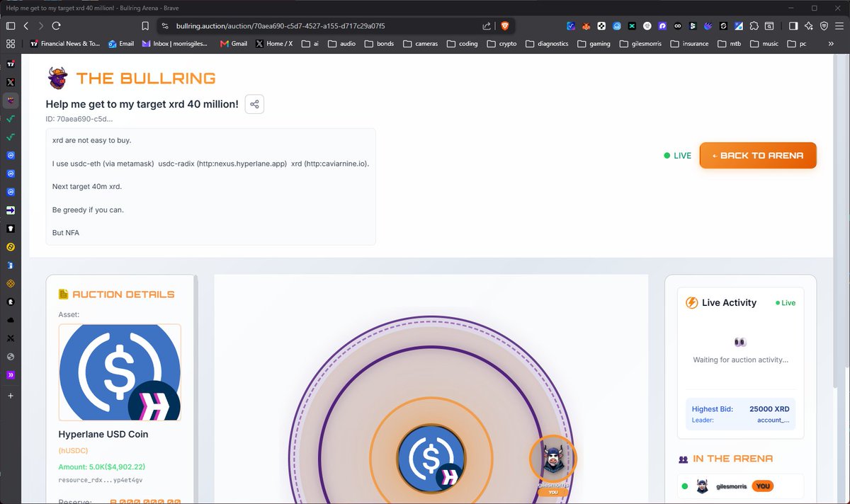The image size is (850, 504).
Task: Click the 'Highest Bid: 25000 XRD' box
Action: click(x=740, y=414)
